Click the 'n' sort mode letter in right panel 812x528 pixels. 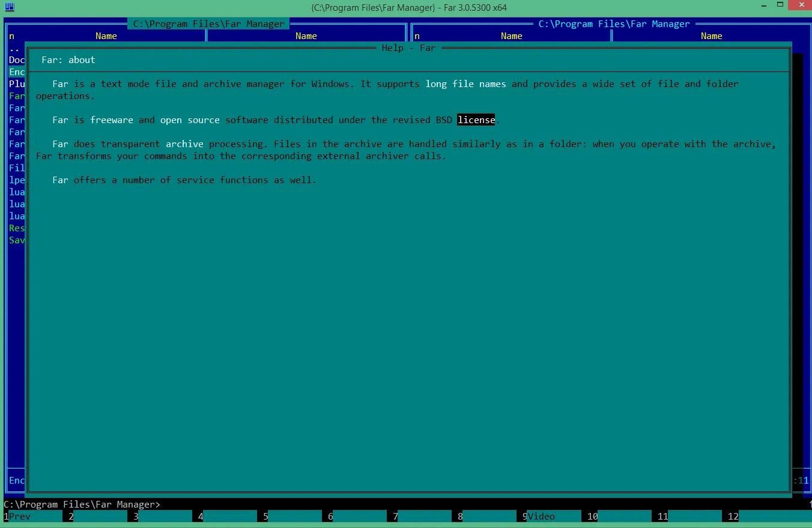pyautogui.click(x=417, y=36)
